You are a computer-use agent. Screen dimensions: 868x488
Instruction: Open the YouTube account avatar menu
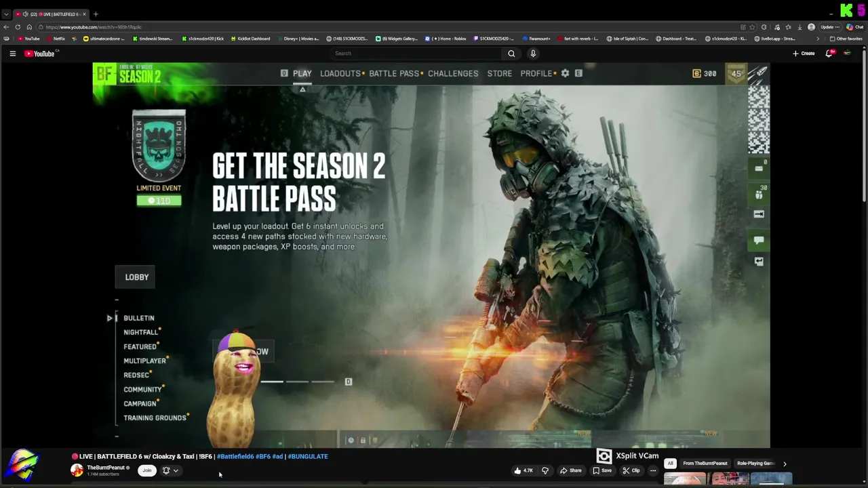coord(847,54)
